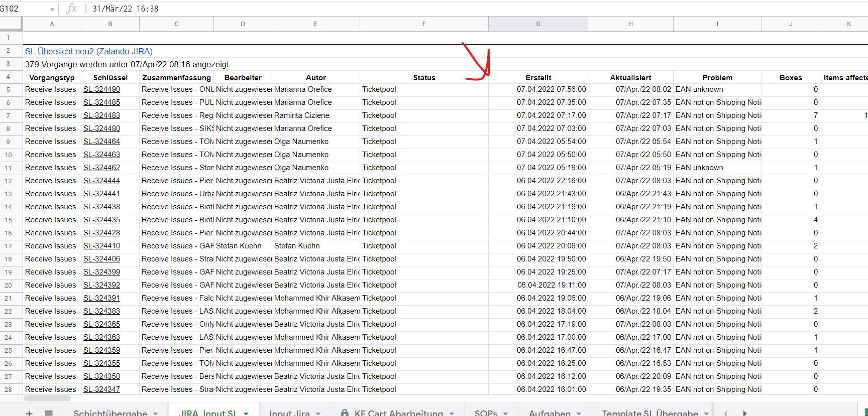The image size is (868, 416).
Task: Click the formula bar with 31/Mär/22 16:38
Action: [x=477, y=9]
